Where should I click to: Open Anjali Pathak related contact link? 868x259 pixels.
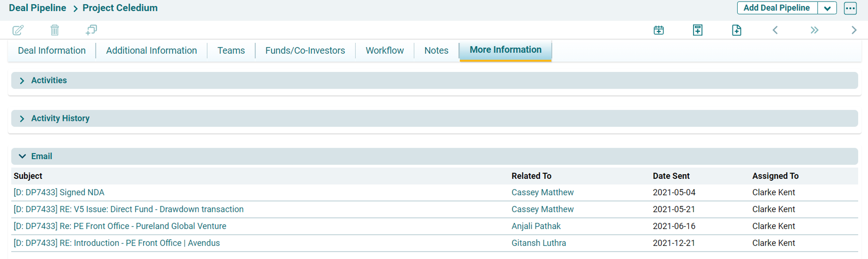coord(536,226)
